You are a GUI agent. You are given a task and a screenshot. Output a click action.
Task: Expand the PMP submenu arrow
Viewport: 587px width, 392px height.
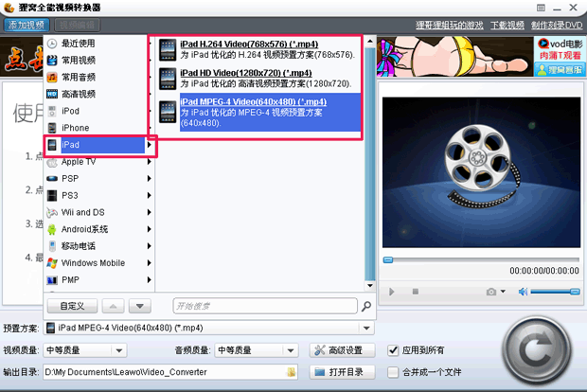(149, 279)
